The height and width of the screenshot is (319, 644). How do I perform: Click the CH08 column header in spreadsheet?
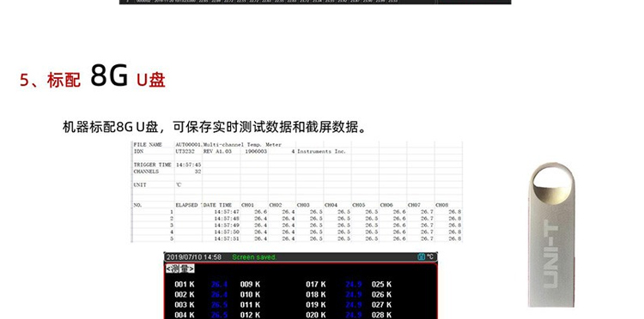442,205
